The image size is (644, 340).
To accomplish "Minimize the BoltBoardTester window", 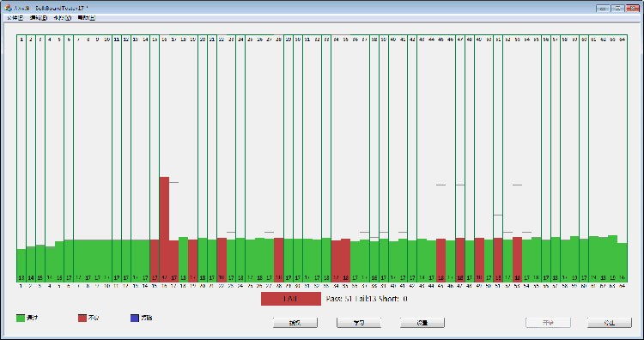I will tap(603, 8).
